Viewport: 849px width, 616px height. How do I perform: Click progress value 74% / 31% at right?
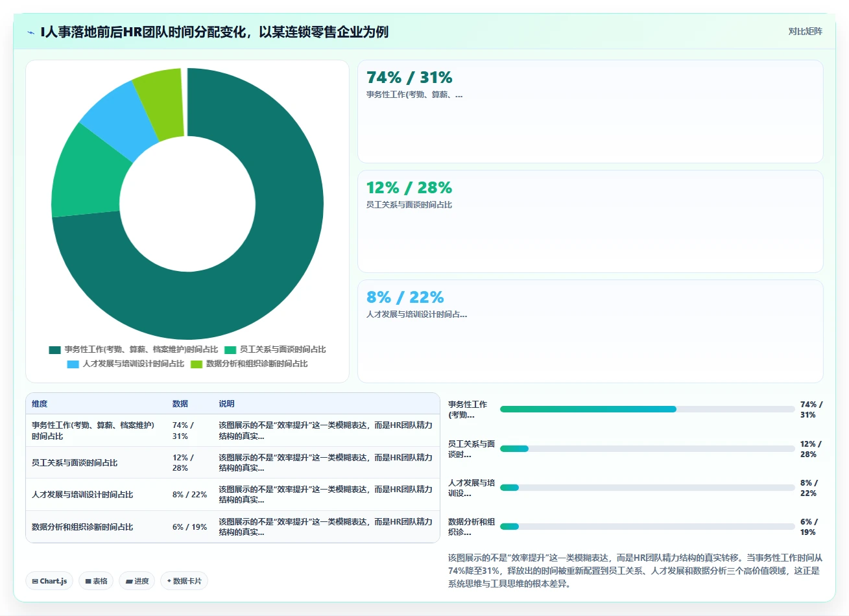point(811,410)
